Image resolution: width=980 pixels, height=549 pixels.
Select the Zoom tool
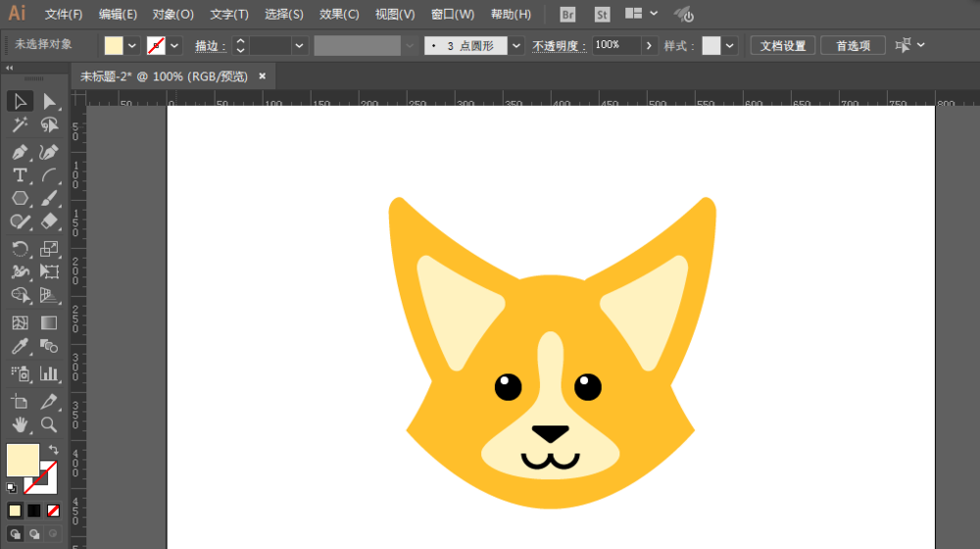coord(49,424)
